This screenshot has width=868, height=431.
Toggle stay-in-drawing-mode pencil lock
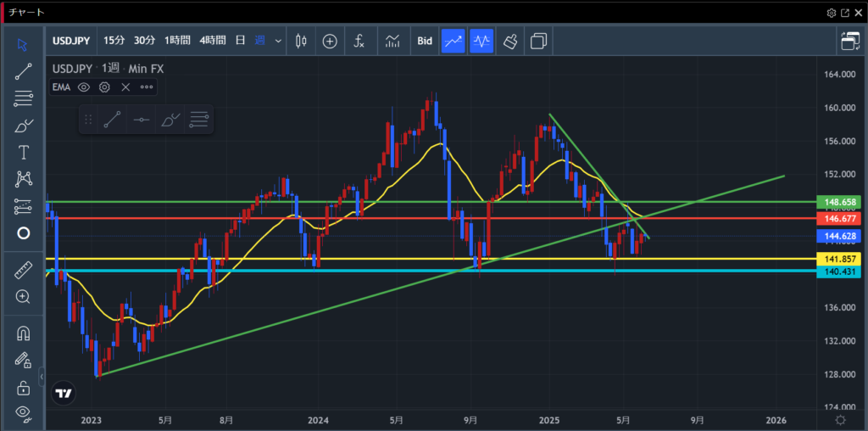(x=23, y=361)
